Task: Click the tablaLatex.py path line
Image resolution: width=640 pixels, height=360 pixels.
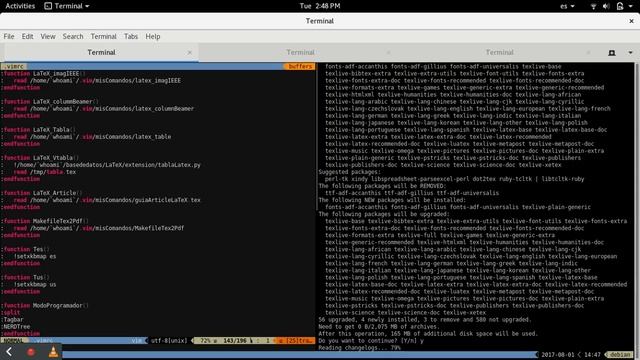Action: pyautogui.click(x=107, y=165)
